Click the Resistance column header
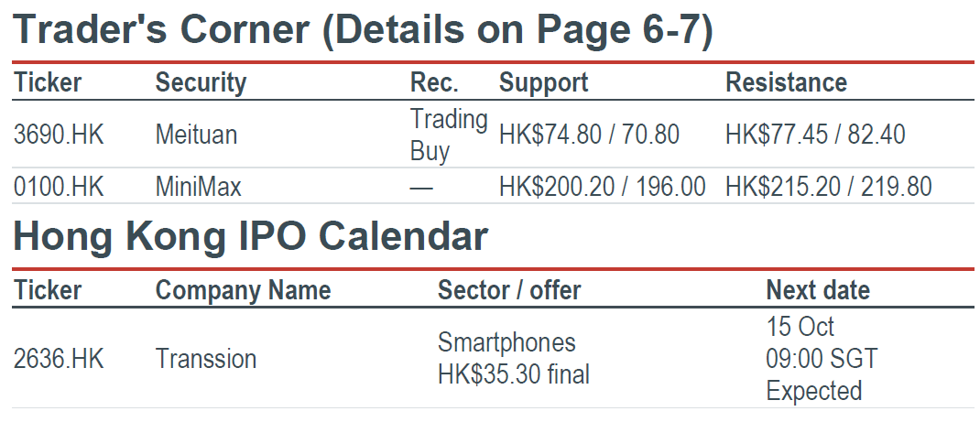Viewport: 980px width, 422px height. [x=786, y=82]
